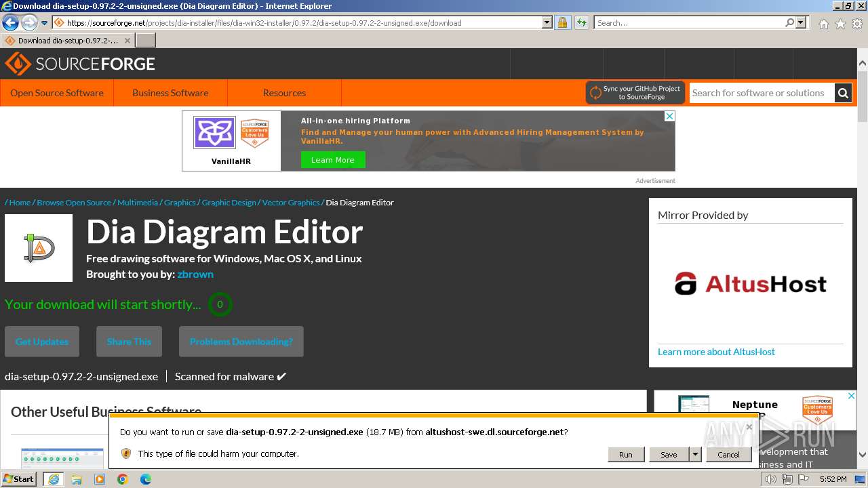View the security lock icon in address bar
The width and height of the screenshot is (868, 488).
pos(562,22)
